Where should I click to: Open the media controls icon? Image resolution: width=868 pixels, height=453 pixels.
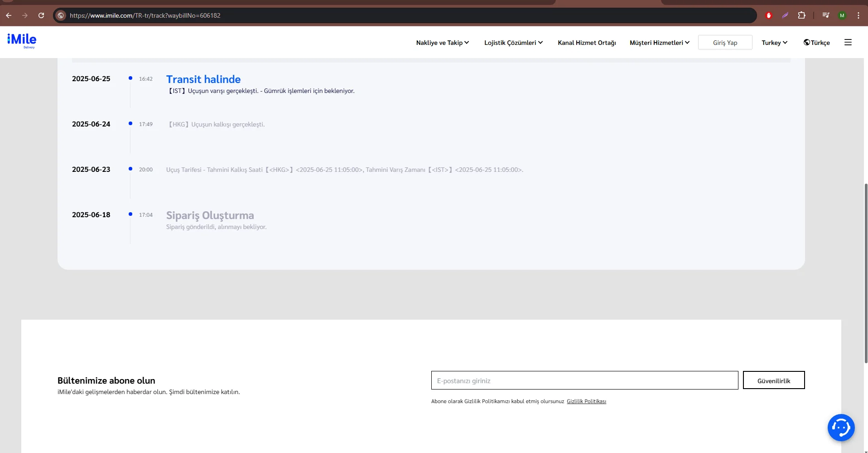tap(826, 15)
